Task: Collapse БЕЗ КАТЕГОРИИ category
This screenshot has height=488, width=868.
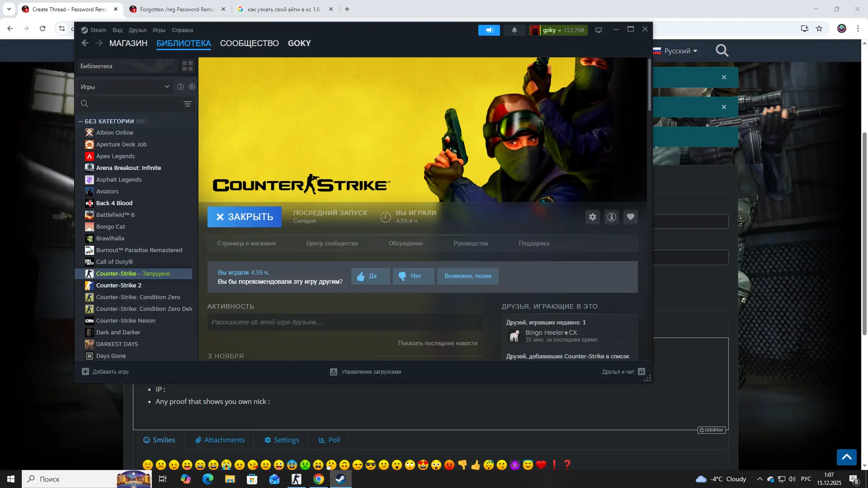Action: coord(80,121)
